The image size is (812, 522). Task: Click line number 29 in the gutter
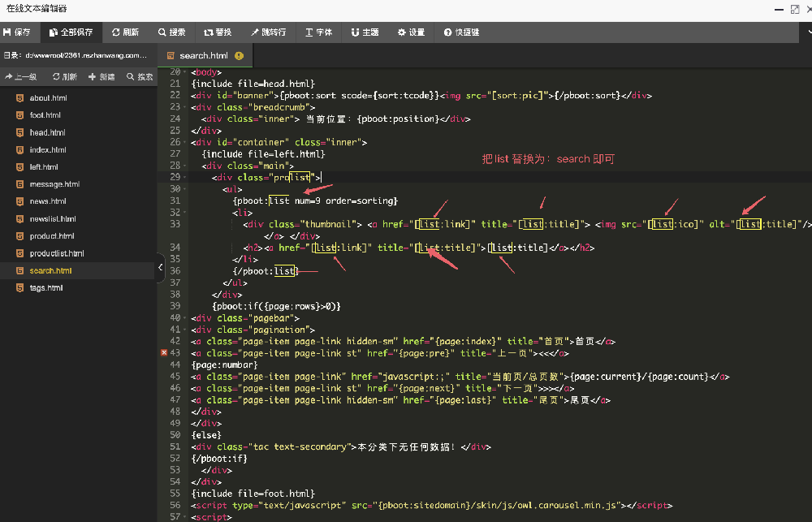pos(175,177)
